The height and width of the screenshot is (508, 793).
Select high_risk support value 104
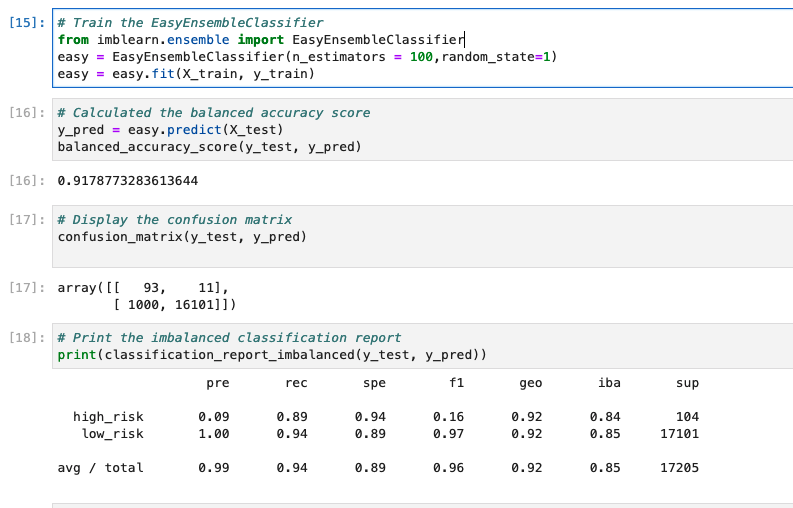click(687, 417)
